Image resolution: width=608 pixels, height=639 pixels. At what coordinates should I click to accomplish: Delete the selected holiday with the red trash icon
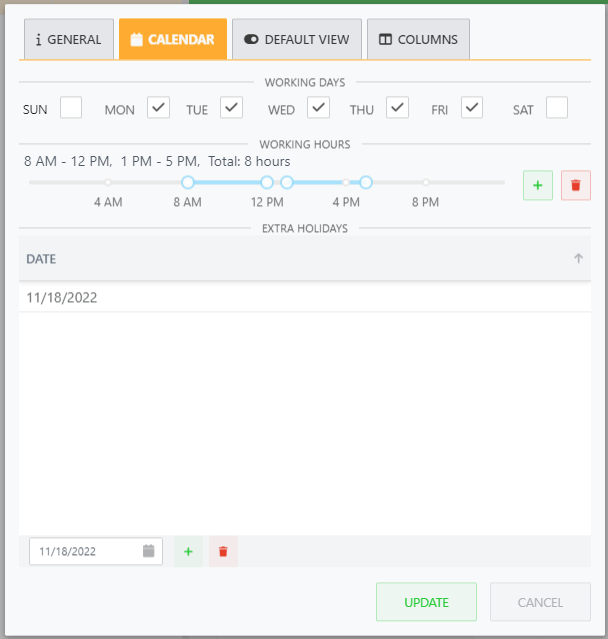[223, 551]
